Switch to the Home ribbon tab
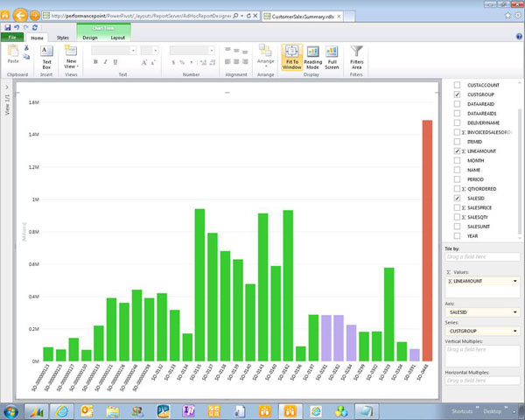The width and height of the screenshot is (525, 420). (37, 38)
